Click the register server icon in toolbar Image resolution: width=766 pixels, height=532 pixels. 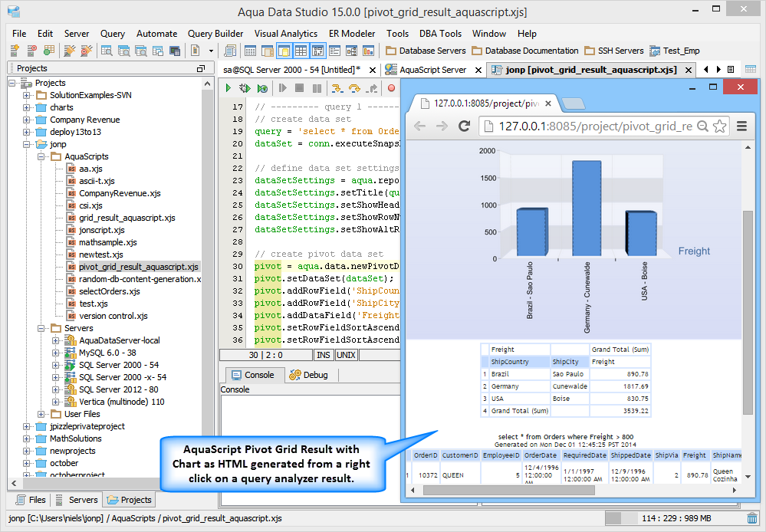coord(15,51)
